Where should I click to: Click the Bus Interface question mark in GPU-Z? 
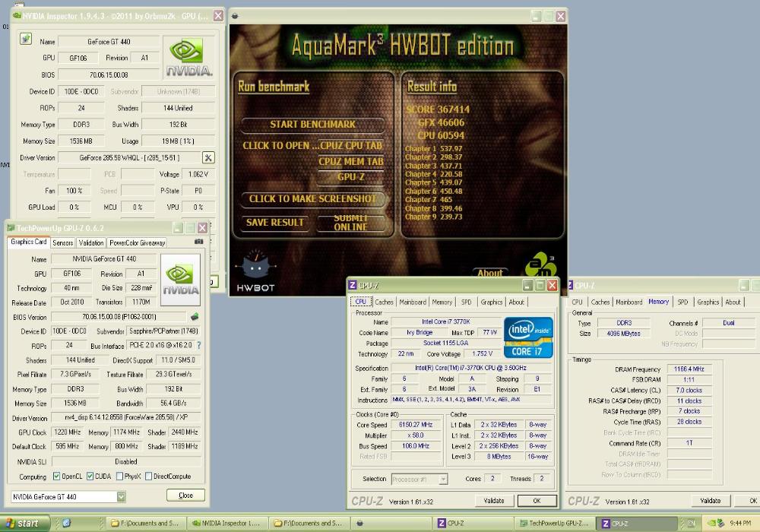pos(198,346)
